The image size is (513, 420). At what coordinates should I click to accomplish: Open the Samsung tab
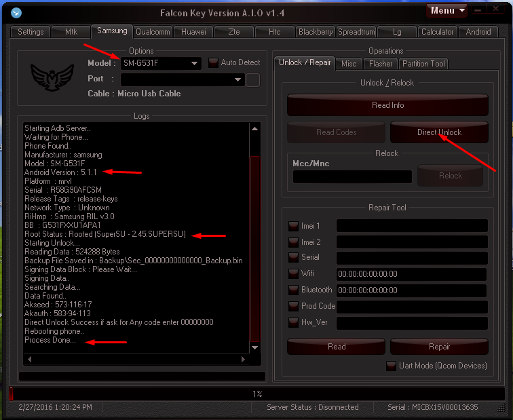tap(112, 31)
